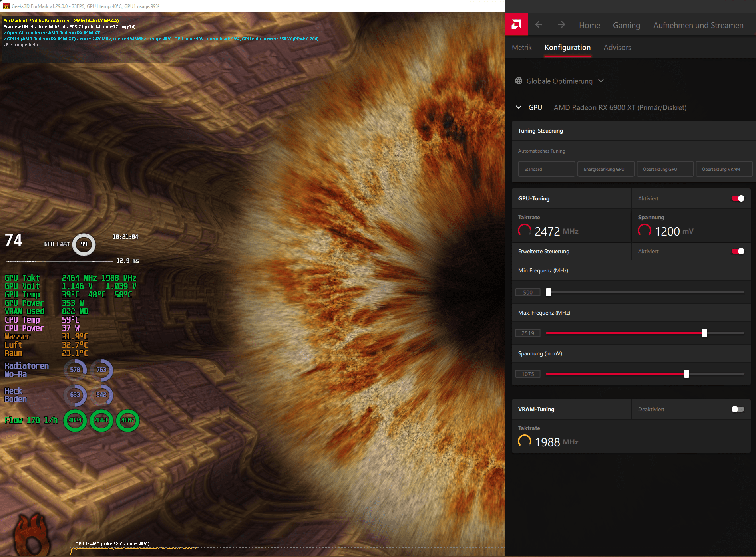Image resolution: width=756 pixels, height=557 pixels.
Task: Click the Radiatoren fan gauge showing 578
Action: point(75,370)
